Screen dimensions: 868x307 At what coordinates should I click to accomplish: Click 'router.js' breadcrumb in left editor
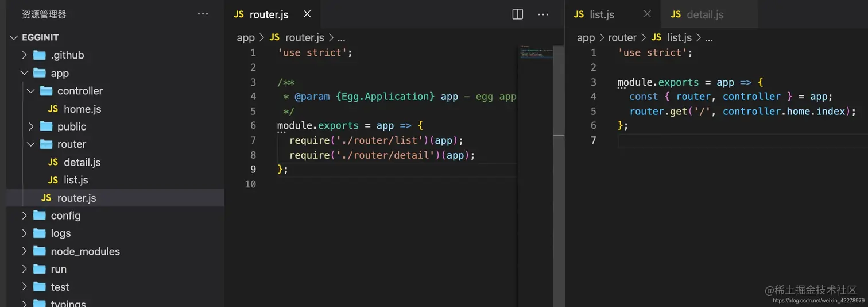(305, 37)
